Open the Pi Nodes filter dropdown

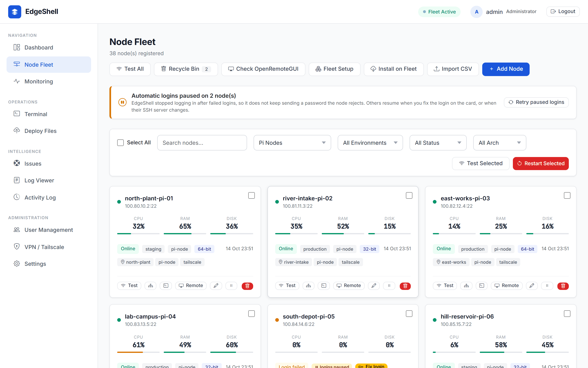click(292, 143)
